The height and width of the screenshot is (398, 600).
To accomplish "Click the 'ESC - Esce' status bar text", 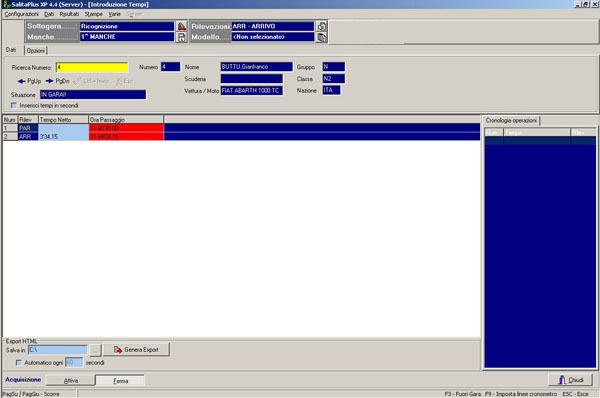I will [x=576, y=394].
